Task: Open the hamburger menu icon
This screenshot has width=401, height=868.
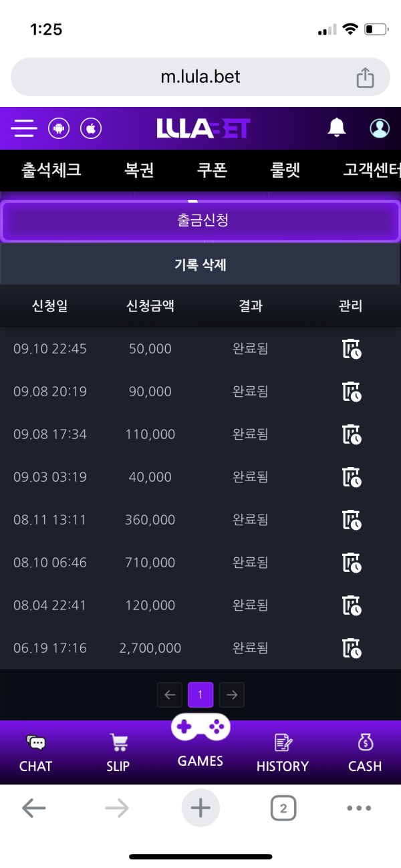Action: click(x=24, y=128)
